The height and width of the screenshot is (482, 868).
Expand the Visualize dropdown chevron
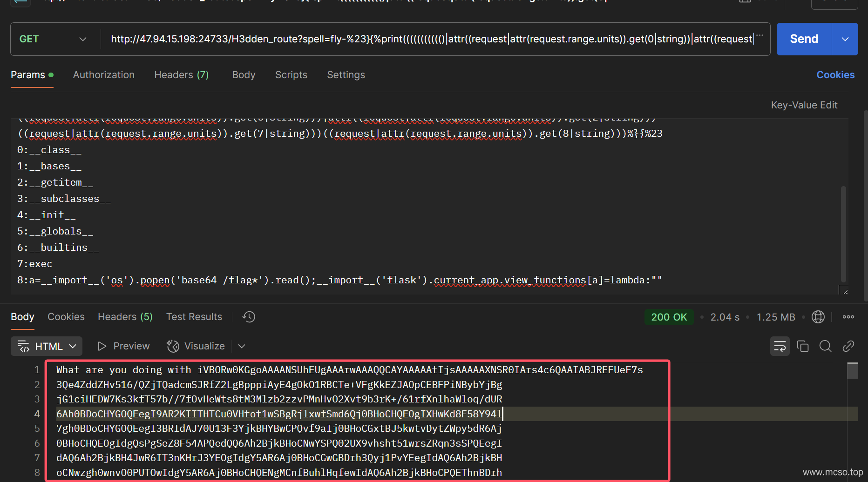242,346
